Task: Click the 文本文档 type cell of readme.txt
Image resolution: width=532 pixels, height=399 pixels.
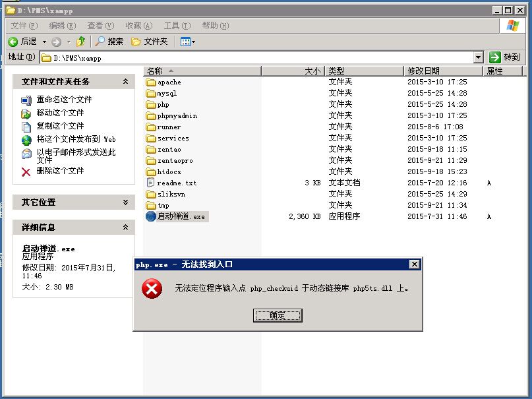Action: (x=344, y=183)
